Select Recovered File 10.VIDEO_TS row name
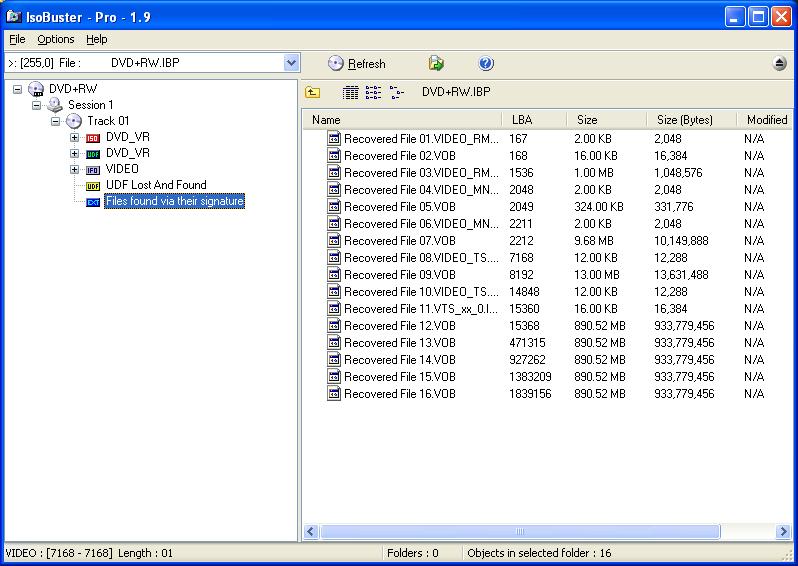This screenshot has width=798, height=566. [x=421, y=292]
